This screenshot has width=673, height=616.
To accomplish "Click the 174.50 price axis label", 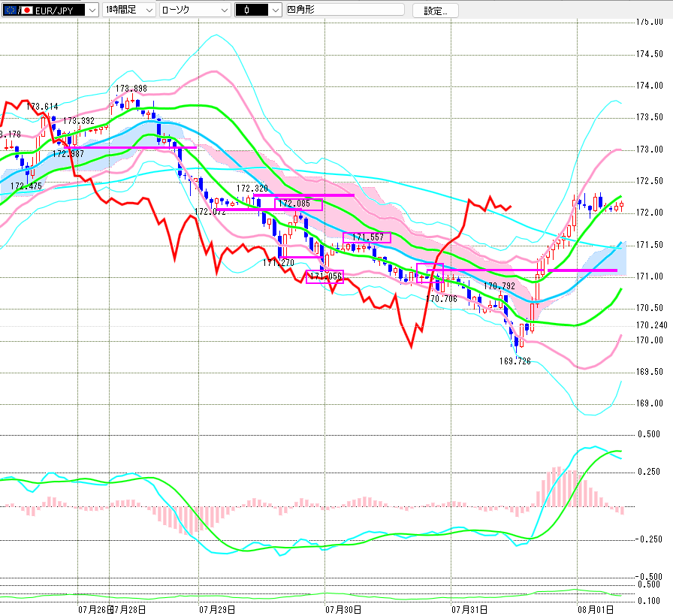I will [650, 54].
